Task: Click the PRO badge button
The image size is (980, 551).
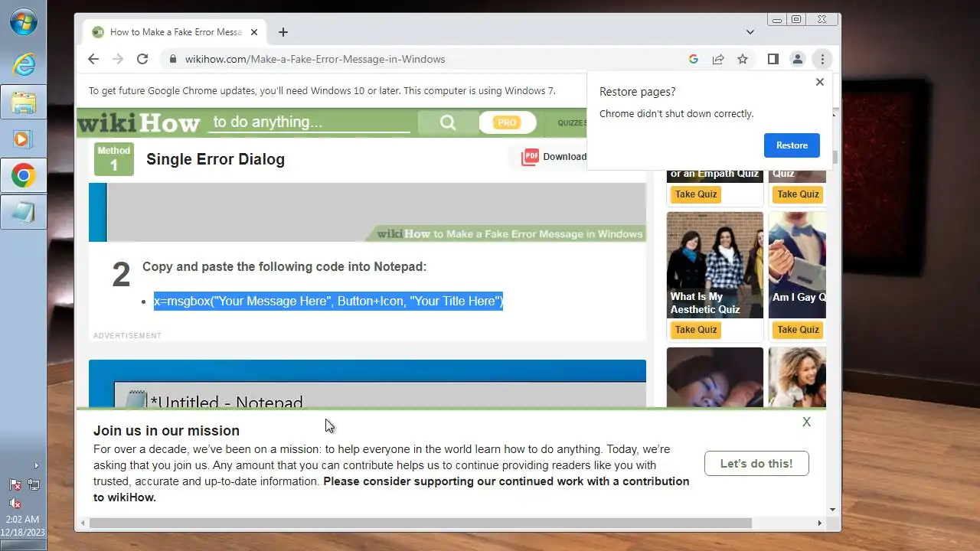Action: 506,122
